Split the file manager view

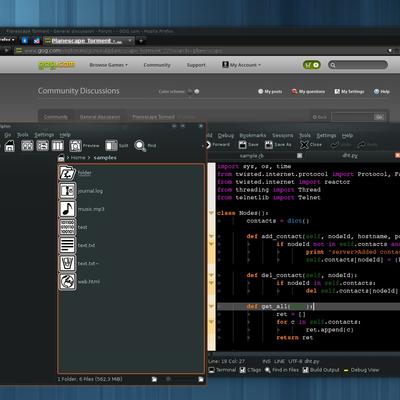[x=117, y=146]
